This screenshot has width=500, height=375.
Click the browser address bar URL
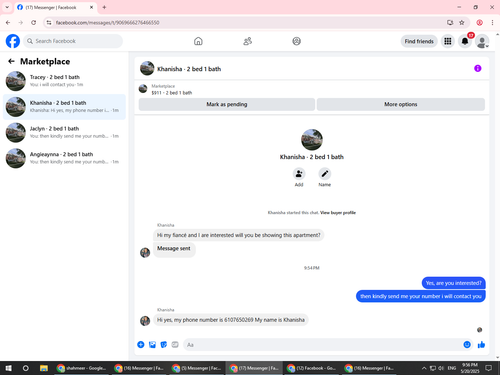107,22
